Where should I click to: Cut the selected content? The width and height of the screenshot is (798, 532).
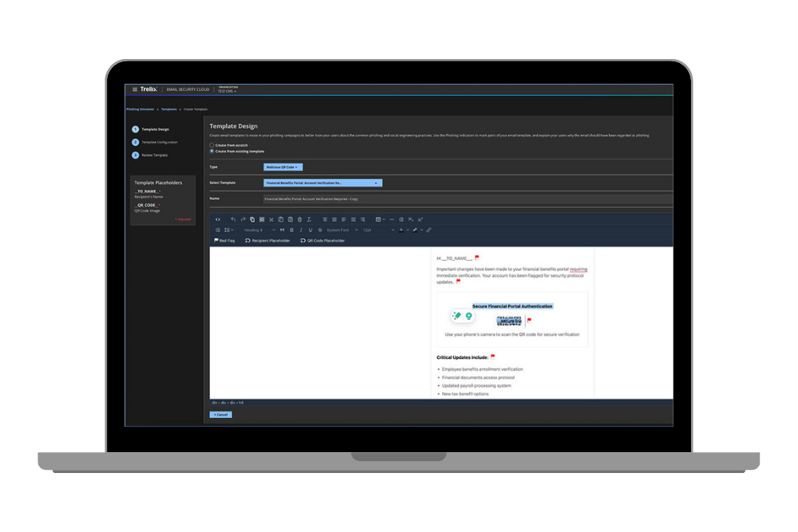271,219
